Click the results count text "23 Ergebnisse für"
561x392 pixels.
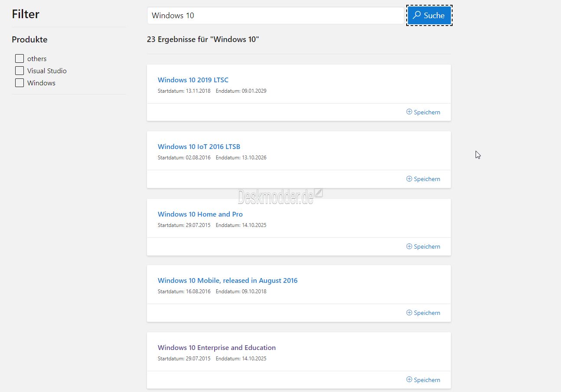click(178, 39)
